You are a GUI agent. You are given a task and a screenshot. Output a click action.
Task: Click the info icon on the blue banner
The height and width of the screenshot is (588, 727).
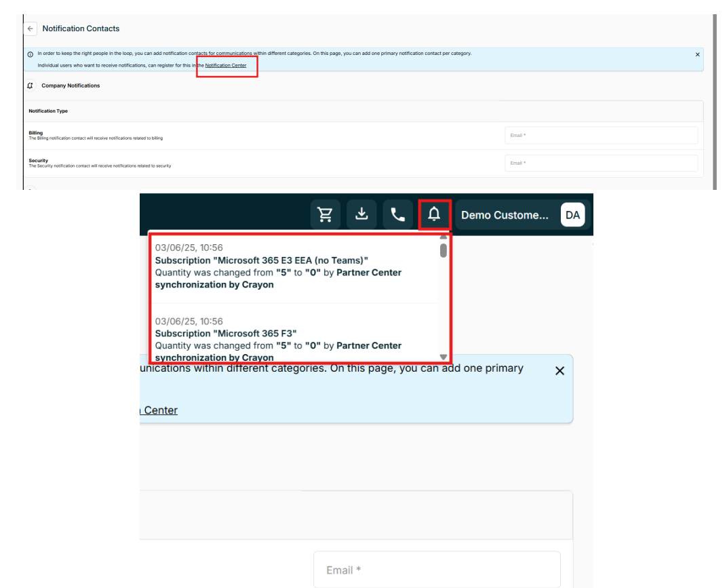[x=28, y=53]
